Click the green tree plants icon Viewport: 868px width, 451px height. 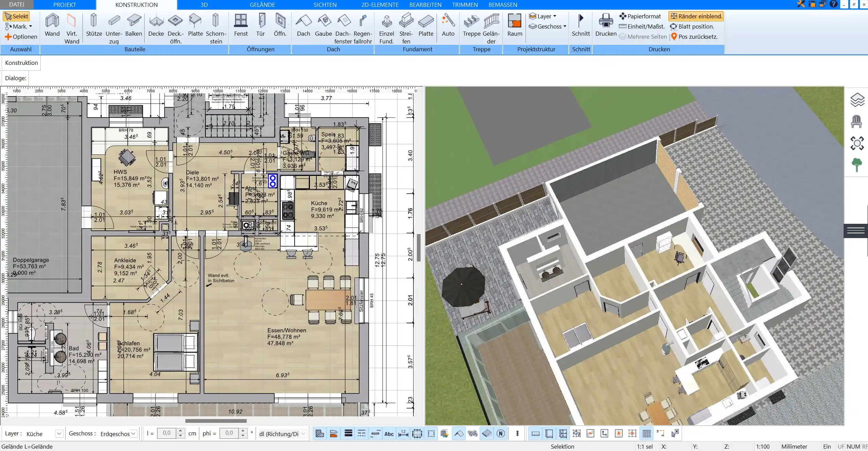point(857,165)
